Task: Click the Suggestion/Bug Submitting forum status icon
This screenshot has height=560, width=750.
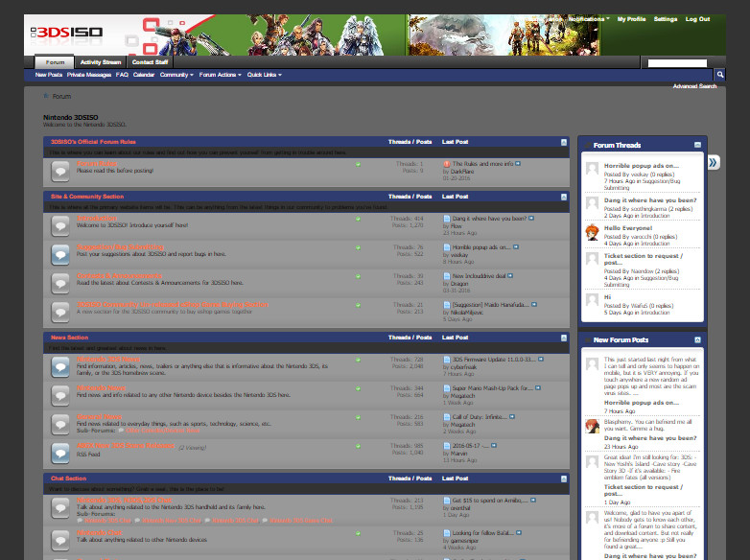Action: (x=60, y=255)
